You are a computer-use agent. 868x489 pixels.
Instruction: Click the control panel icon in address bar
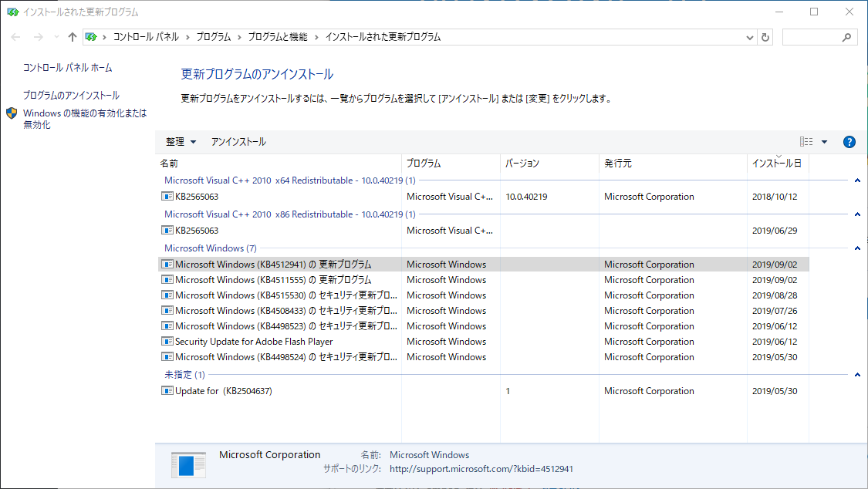click(91, 37)
